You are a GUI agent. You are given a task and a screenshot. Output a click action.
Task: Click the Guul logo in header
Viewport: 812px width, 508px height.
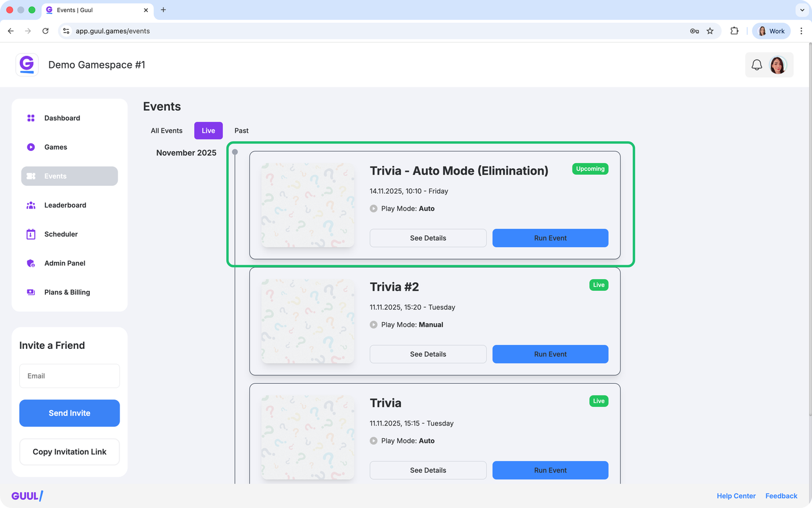pyautogui.click(x=27, y=64)
